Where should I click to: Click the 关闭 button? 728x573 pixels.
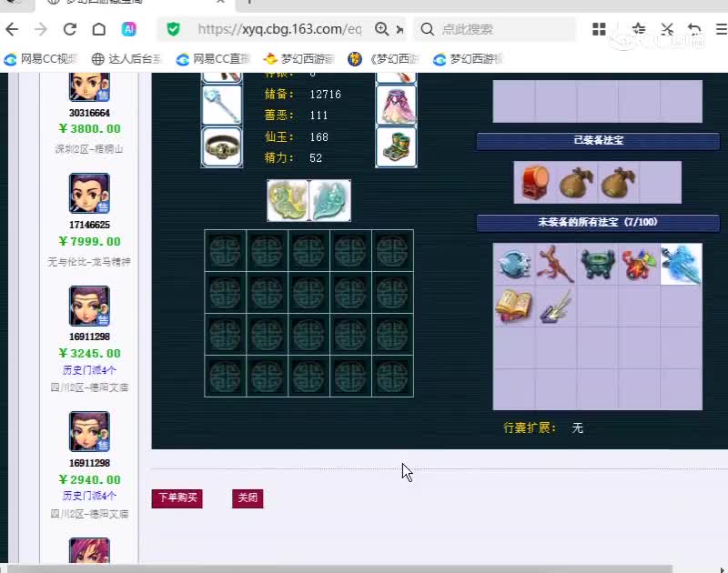[248, 498]
